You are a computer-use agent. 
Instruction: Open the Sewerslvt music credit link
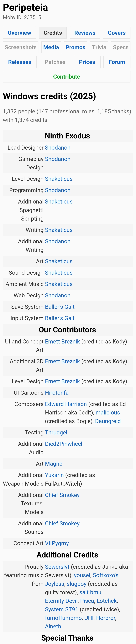point(57,567)
